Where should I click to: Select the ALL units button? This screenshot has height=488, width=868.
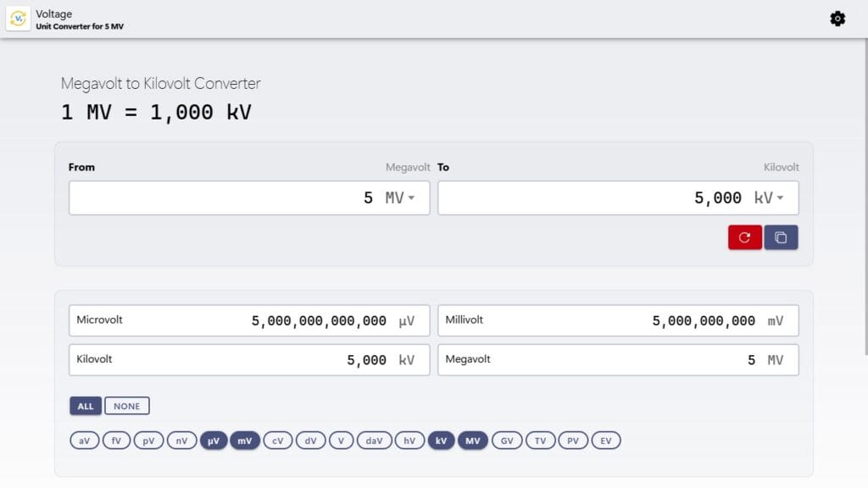86,406
